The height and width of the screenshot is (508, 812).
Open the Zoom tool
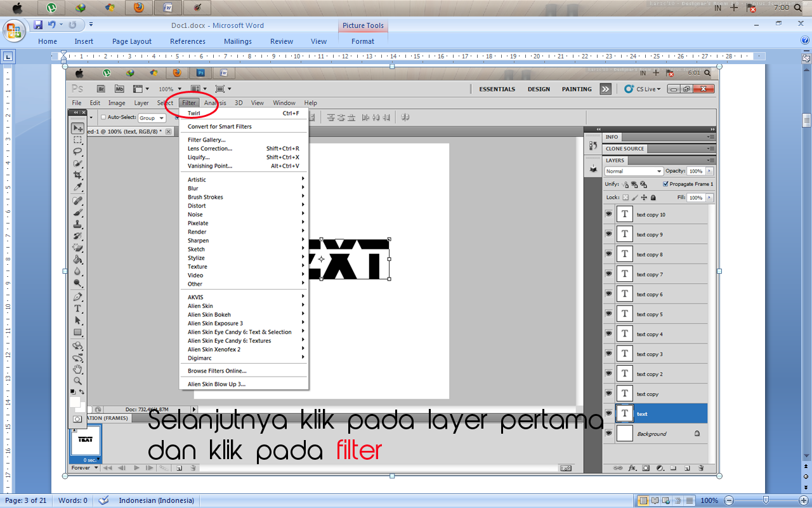coord(78,381)
